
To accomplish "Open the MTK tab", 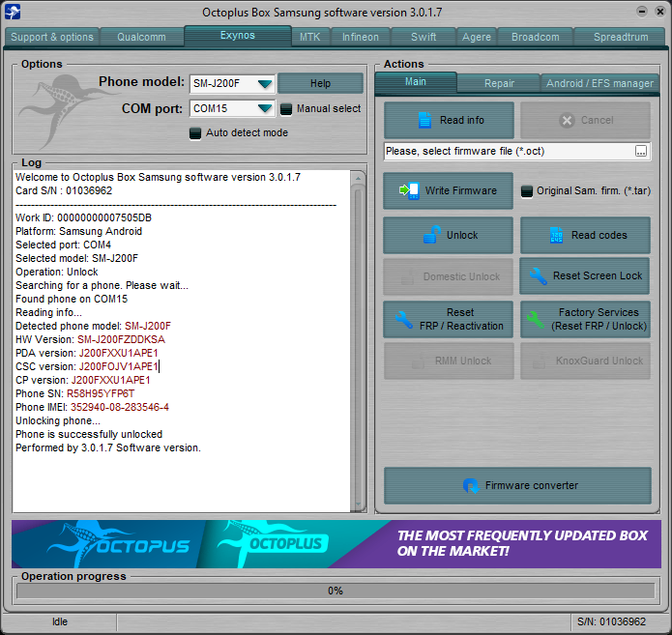I will 309,37.
